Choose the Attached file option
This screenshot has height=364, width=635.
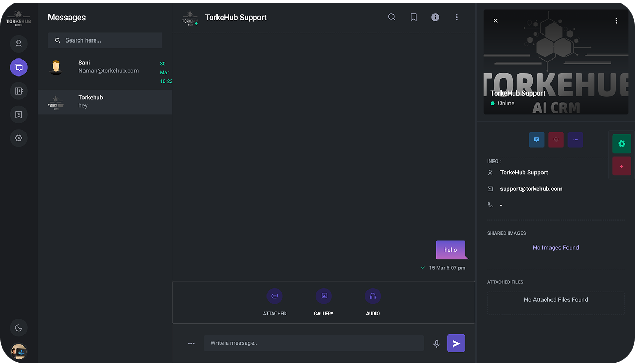pos(274,297)
